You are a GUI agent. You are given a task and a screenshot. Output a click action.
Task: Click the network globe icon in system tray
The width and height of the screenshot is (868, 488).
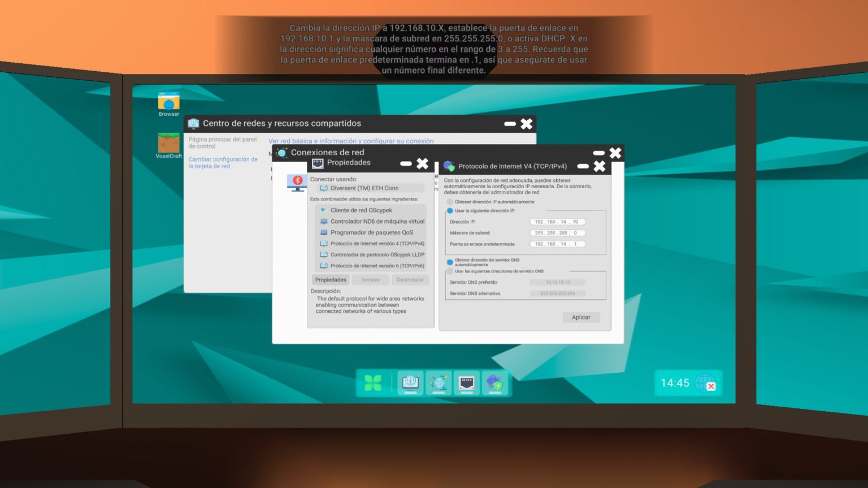[707, 384]
